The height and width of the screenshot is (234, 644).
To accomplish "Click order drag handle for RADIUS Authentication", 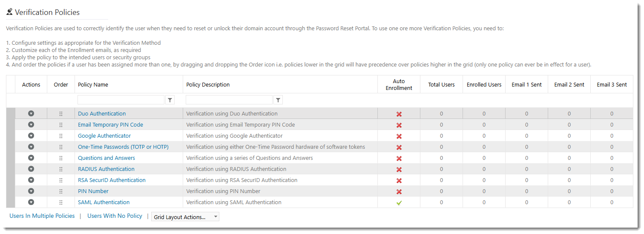I will click(x=61, y=169).
